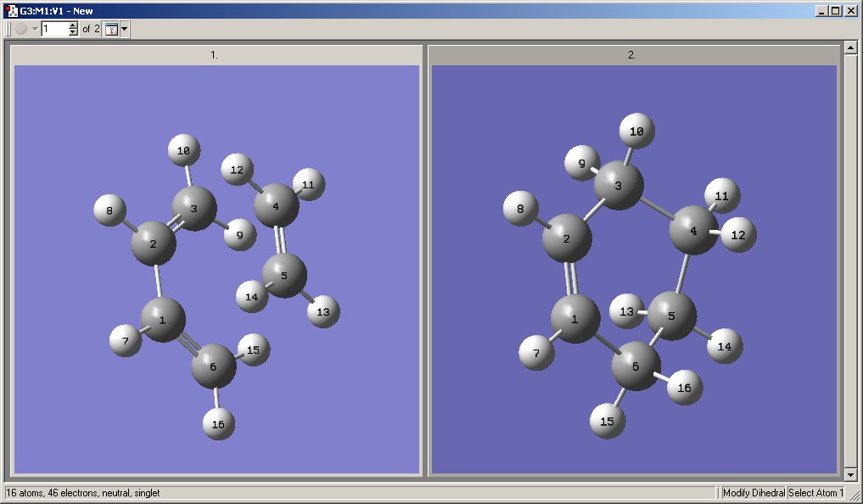
Task: Open the view mode dropdown arrow
Action: pos(125,29)
